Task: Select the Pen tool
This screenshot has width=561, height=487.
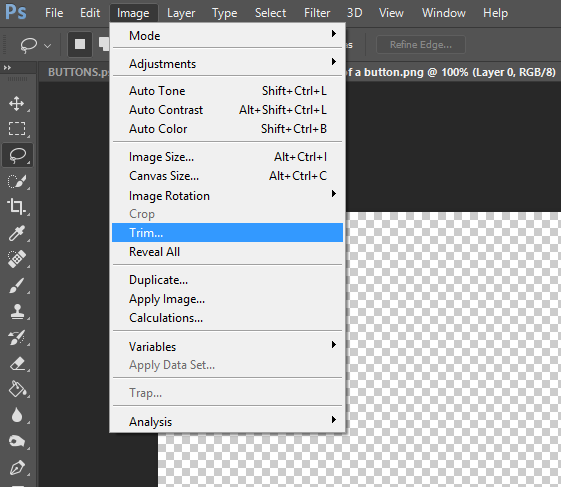Action: point(16,467)
